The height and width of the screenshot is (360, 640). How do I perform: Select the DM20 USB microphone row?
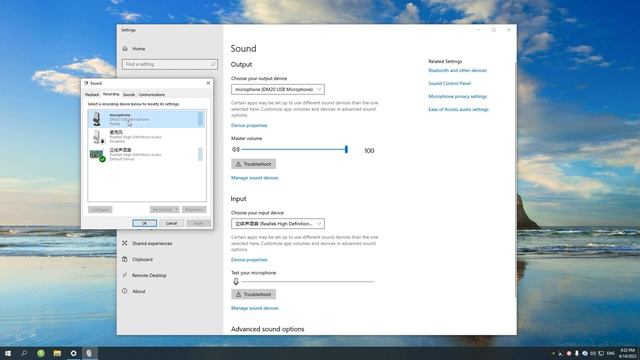pos(146,119)
